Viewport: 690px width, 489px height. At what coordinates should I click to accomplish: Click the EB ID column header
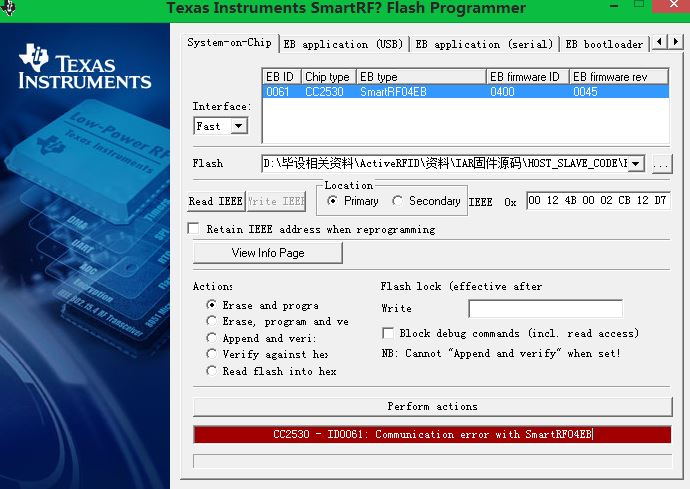(282, 77)
